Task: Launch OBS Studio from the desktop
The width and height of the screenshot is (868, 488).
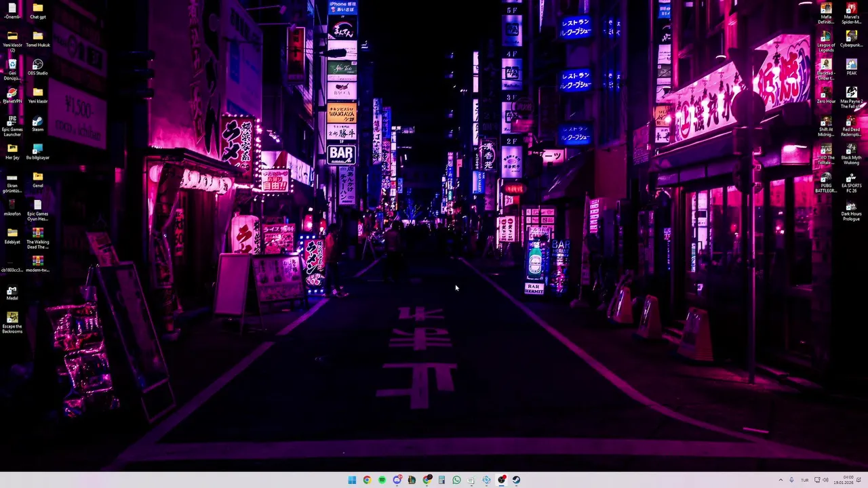Action: pyautogui.click(x=38, y=67)
